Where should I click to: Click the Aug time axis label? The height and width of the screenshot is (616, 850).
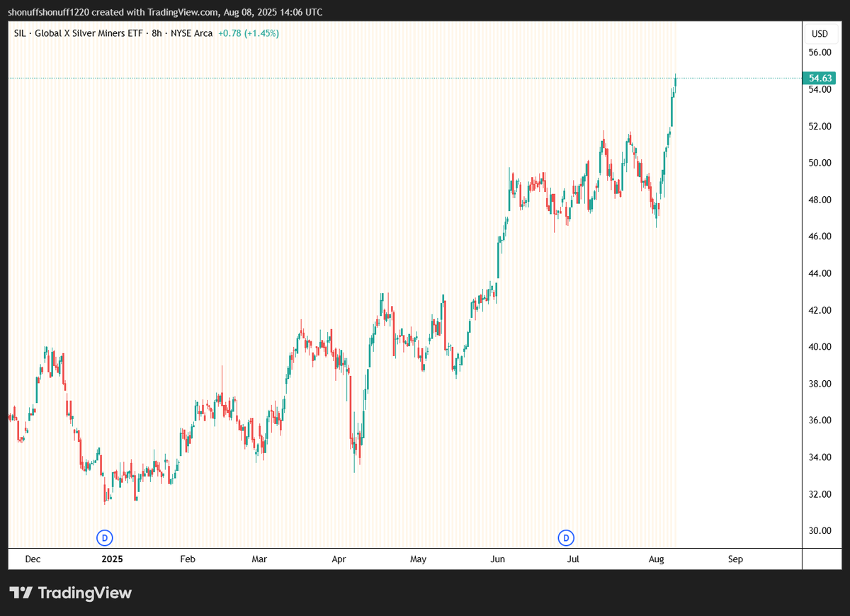tap(657, 559)
